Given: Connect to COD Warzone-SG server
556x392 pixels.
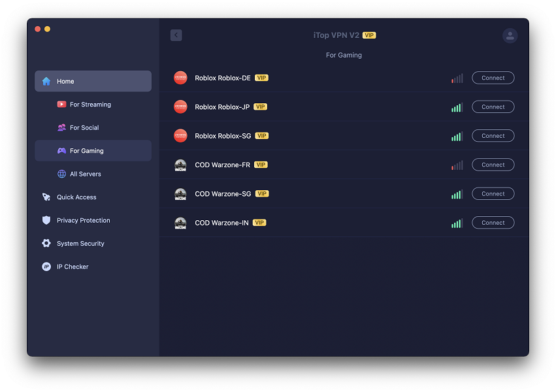Looking at the screenshot, I should click(493, 194).
